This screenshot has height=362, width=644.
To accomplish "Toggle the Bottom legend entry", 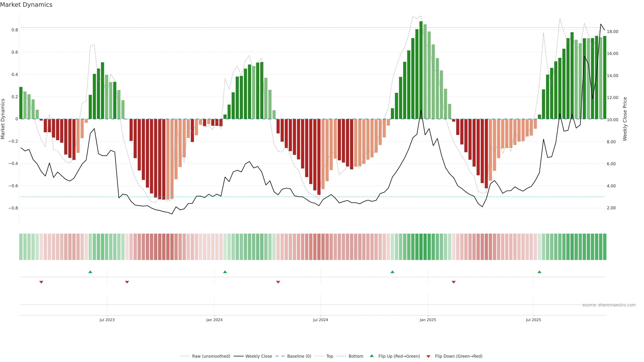I will 356,356.
